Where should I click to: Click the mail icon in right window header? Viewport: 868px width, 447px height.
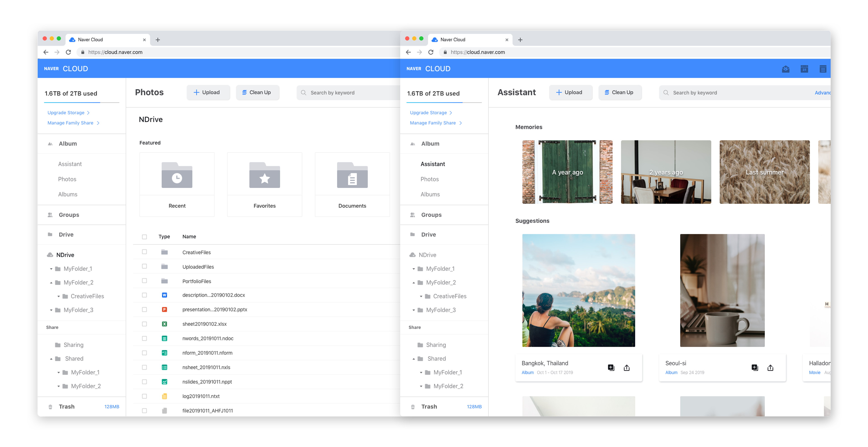785,69
